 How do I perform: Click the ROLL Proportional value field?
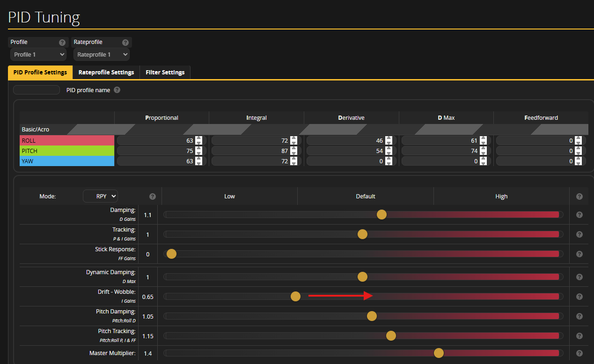pos(161,140)
